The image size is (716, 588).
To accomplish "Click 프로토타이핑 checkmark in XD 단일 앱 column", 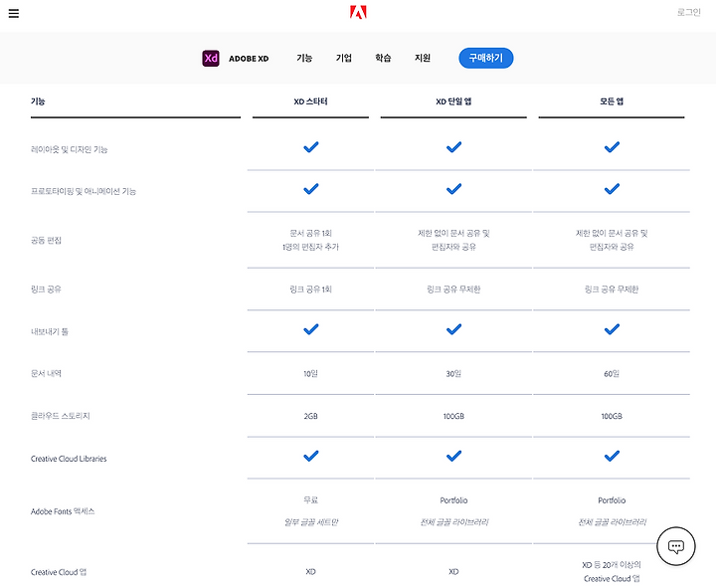I will coord(453,189).
